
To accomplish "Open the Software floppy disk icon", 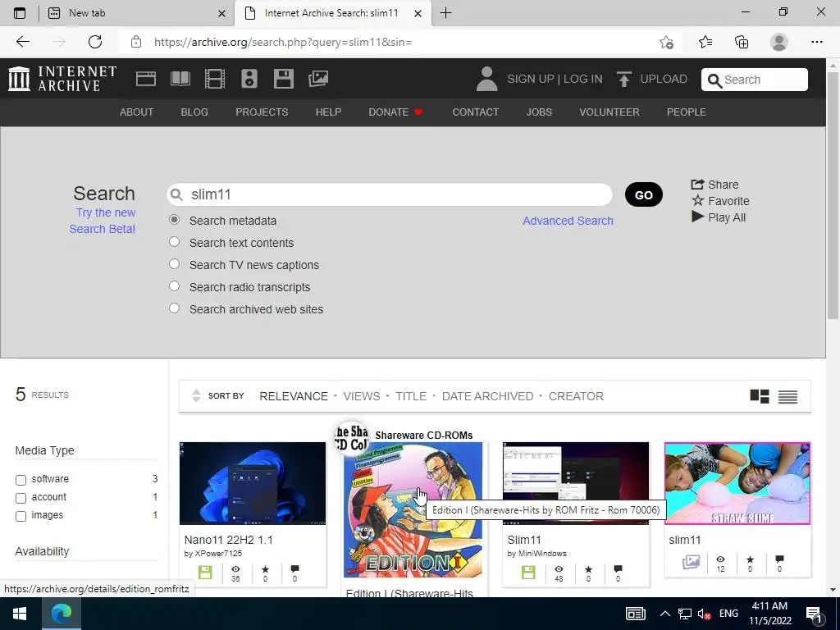I will coord(283,79).
